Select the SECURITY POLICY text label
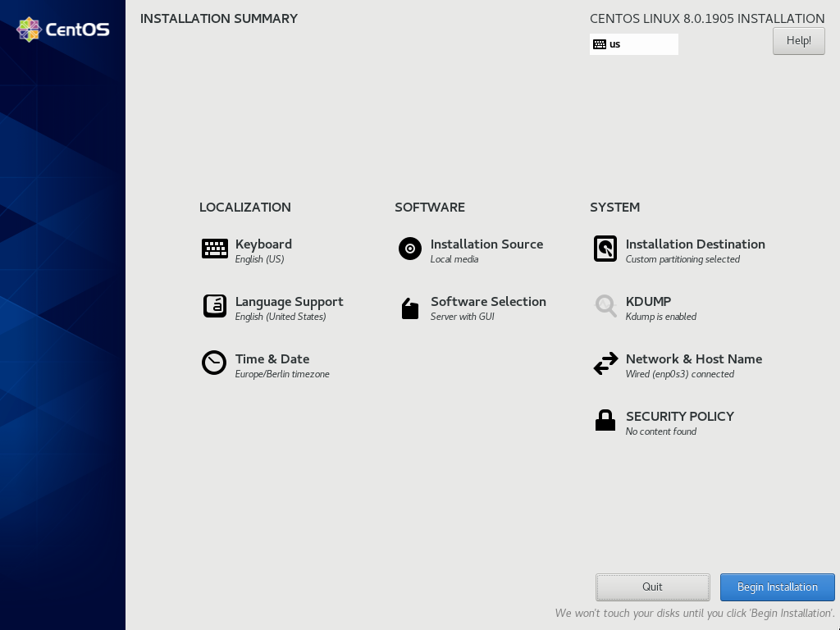Viewport: 840px width, 630px height. (679, 417)
